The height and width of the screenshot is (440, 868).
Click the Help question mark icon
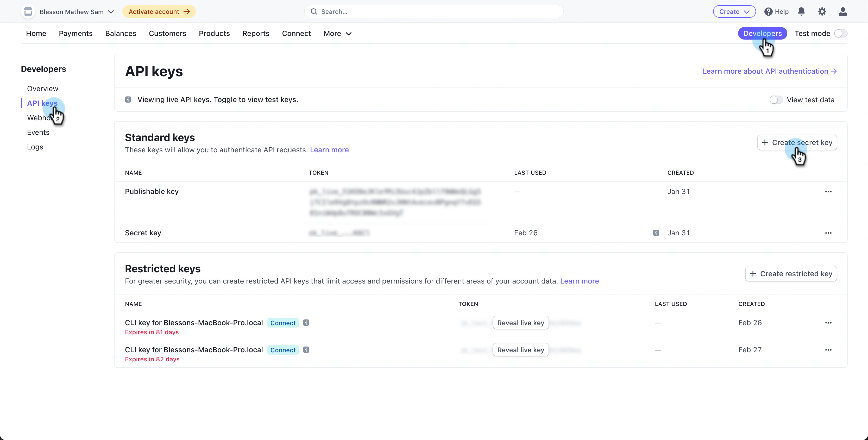(768, 11)
